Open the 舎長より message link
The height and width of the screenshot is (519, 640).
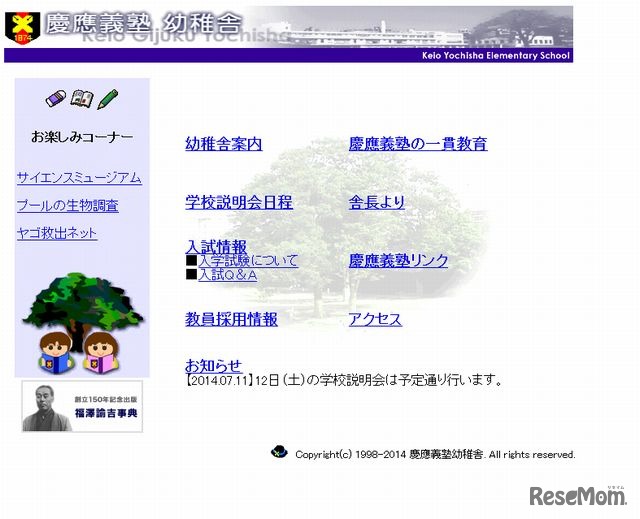click(x=377, y=203)
